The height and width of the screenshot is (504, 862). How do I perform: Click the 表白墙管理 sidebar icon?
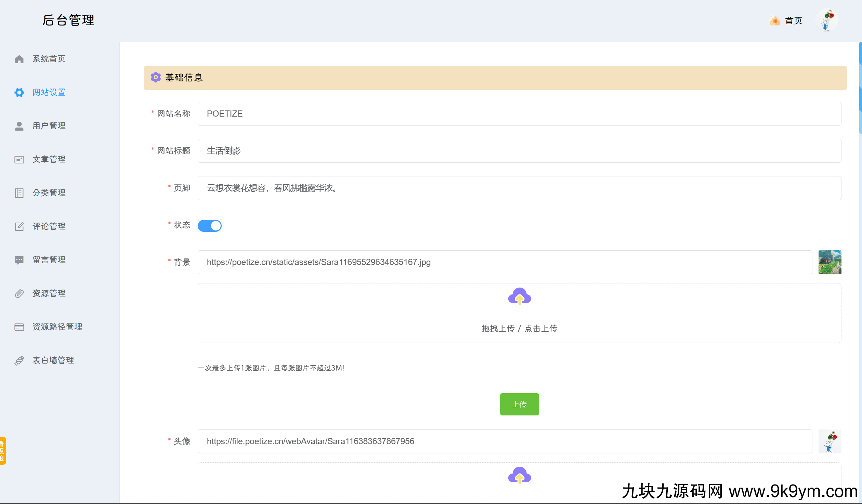[x=19, y=360]
